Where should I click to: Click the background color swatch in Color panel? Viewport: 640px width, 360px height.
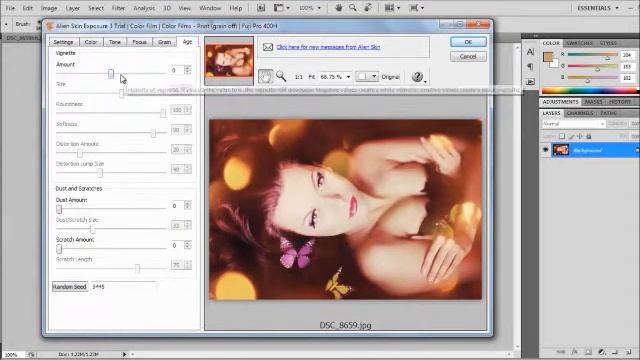[x=555, y=64]
